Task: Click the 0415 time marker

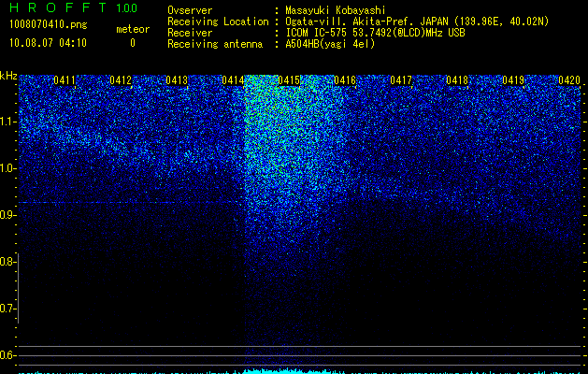Action: coord(289,80)
